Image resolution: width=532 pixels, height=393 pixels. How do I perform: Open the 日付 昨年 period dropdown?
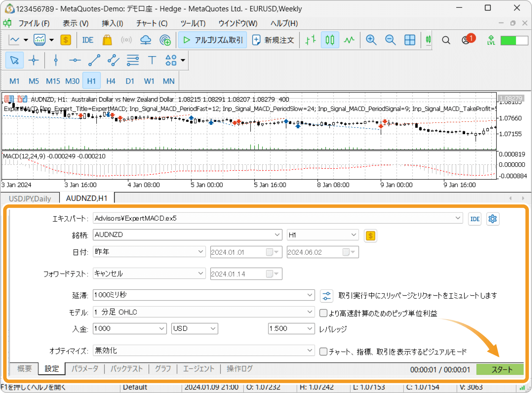pyautogui.click(x=149, y=252)
